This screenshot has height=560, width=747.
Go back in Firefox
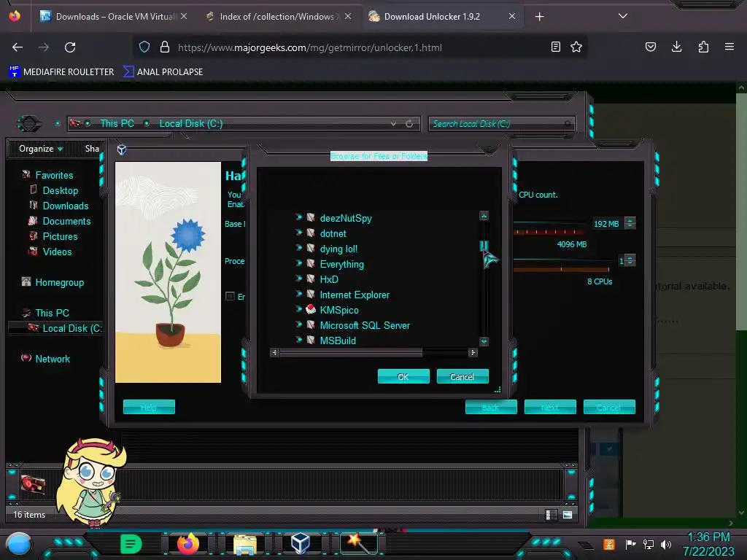pos(18,47)
